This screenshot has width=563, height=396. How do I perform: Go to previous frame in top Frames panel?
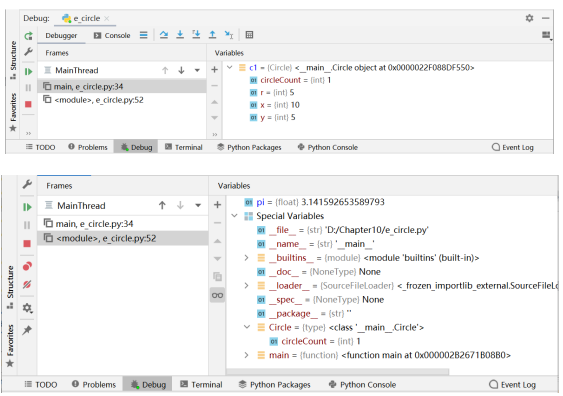pos(165,70)
